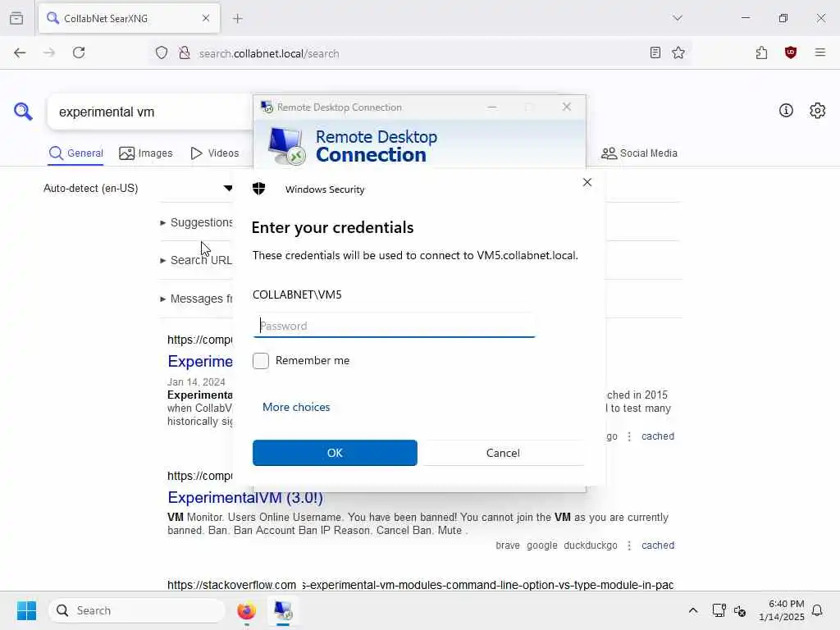Expand the Messages section
This screenshot has height=630, width=840.
[x=197, y=299]
